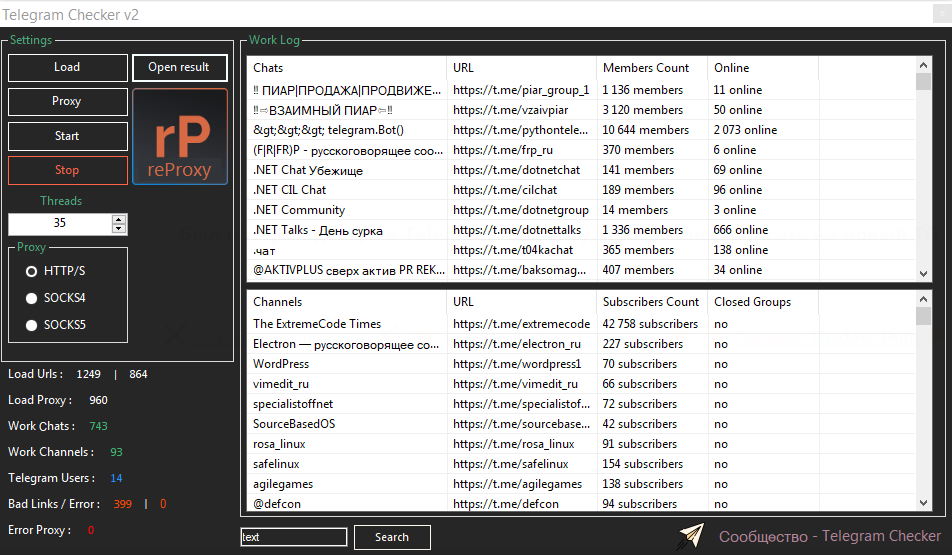Sort by the Closed Groups column header

click(x=763, y=302)
